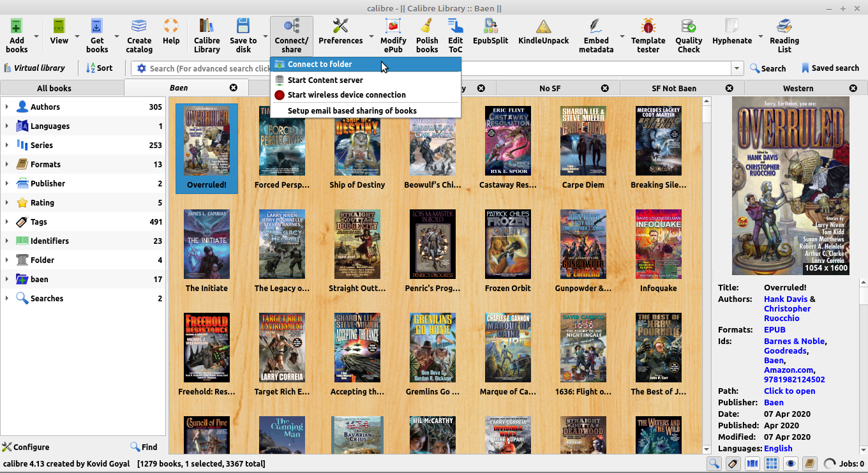
Task: Expand the Languages category arrow
Action: (x=7, y=126)
